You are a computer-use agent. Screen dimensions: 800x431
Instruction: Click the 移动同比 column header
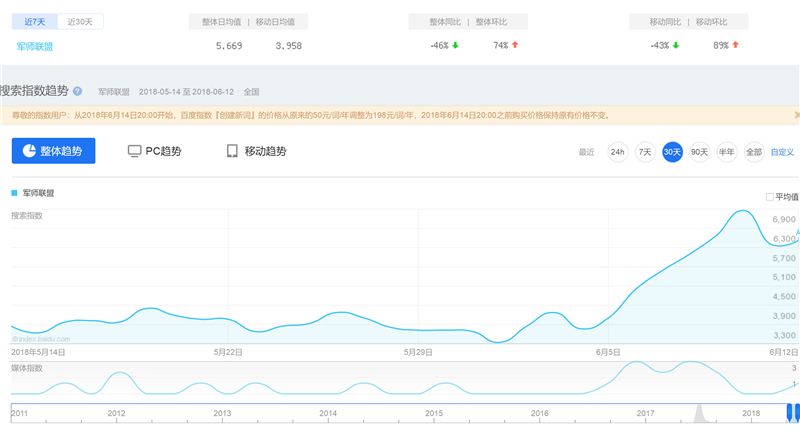(x=665, y=22)
